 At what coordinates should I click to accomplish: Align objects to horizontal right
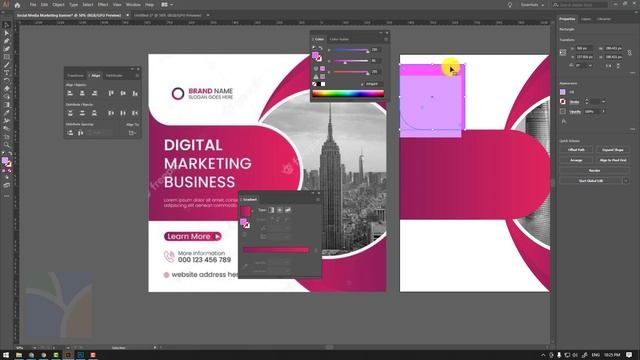point(94,93)
